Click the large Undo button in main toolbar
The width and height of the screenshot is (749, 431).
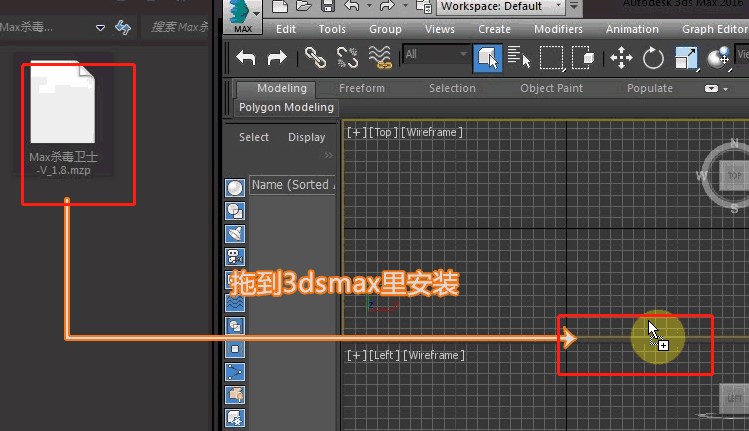(246, 58)
